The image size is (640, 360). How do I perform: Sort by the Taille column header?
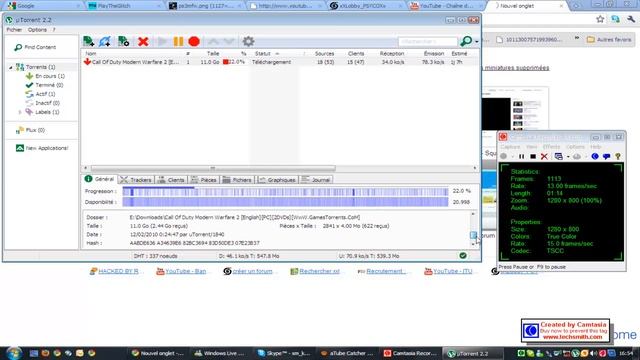coord(213,53)
